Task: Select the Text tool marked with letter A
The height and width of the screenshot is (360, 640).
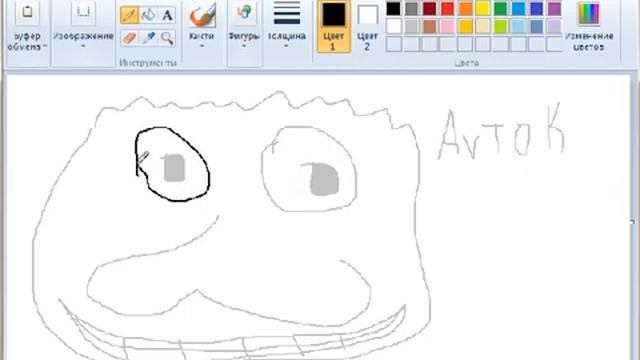Action: pos(167,15)
